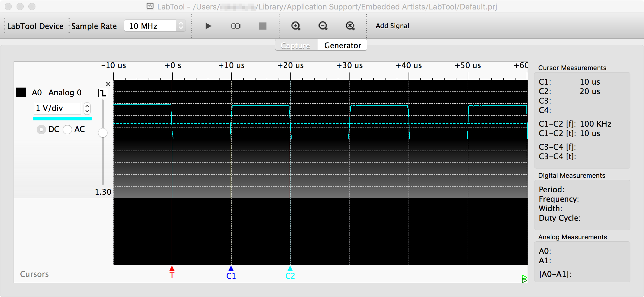Image resolution: width=644 pixels, height=297 pixels.
Task: Reset zoom with the zoom-all icon
Action: (350, 26)
